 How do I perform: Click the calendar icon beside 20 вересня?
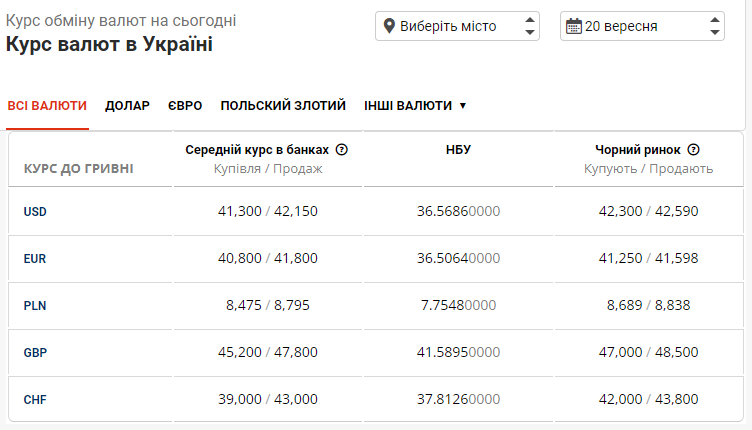pyautogui.click(x=573, y=26)
